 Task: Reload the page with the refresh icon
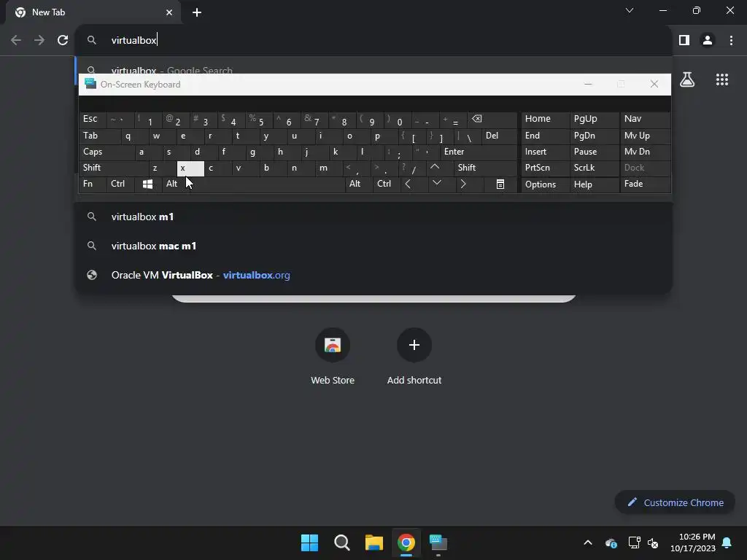[63, 41]
